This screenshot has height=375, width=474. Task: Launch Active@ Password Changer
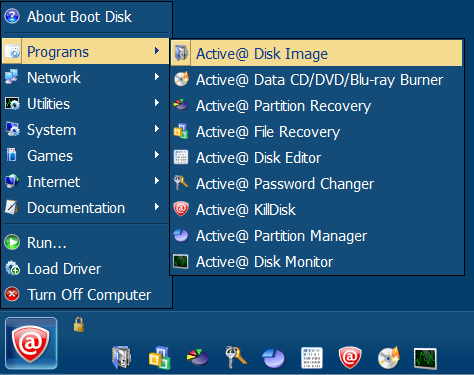tap(316, 184)
